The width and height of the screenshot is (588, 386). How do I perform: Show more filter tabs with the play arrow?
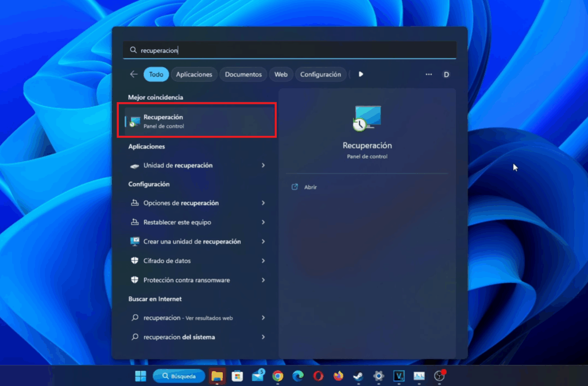tap(361, 74)
